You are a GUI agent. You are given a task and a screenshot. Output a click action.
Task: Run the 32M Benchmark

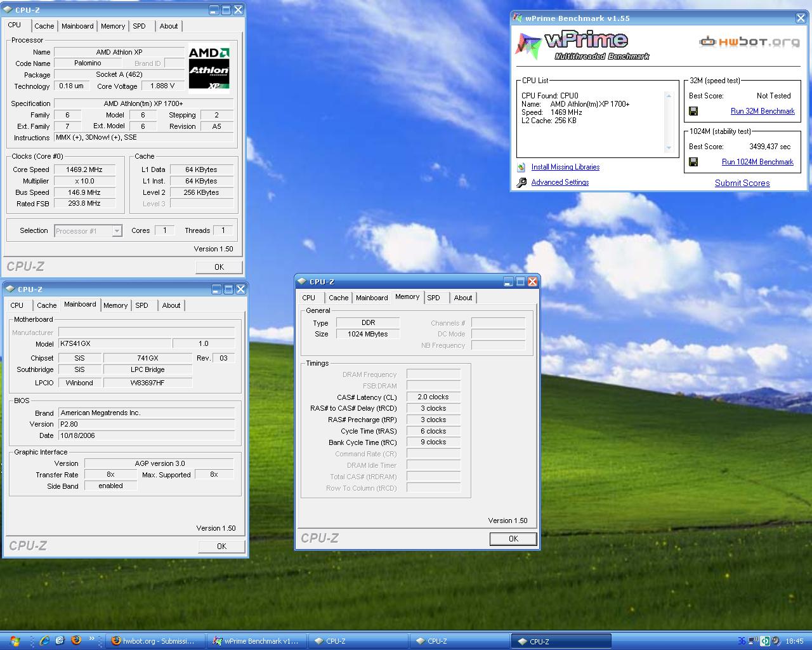tap(763, 111)
